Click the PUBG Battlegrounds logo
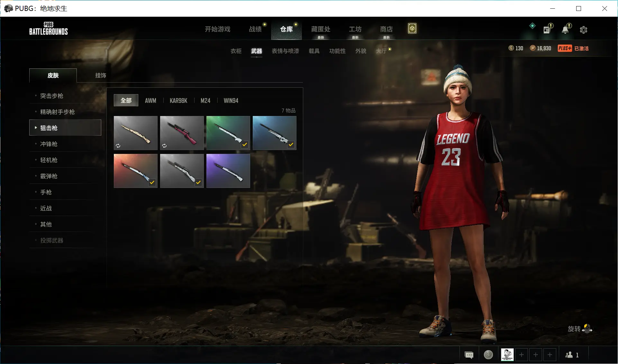Screen dimensions: 618x364 [49, 29]
